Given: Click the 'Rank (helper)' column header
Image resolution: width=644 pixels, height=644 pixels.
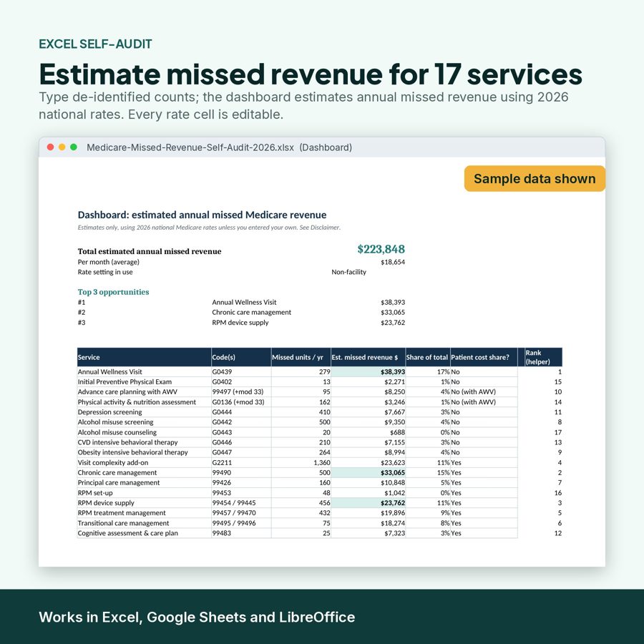Looking at the screenshot, I should click(543, 357).
